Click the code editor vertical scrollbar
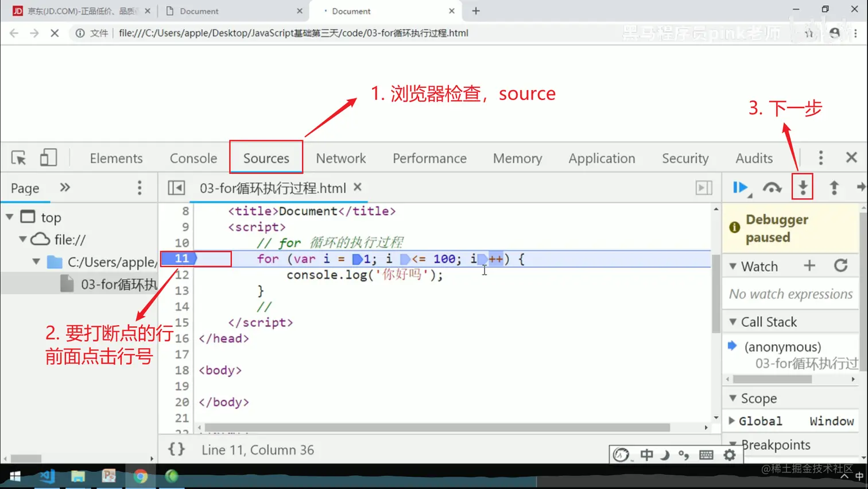The width and height of the screenshot is (868, 489). click(x=716, y=293)
